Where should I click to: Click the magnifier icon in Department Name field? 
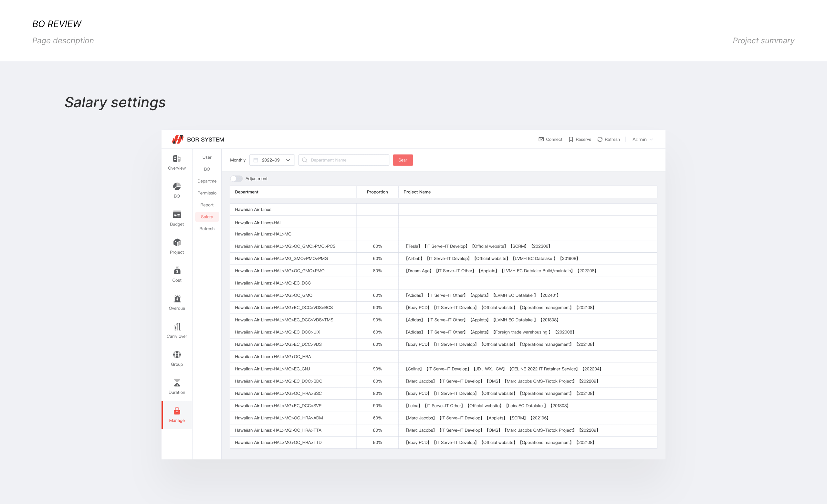[x=305, y=160]
